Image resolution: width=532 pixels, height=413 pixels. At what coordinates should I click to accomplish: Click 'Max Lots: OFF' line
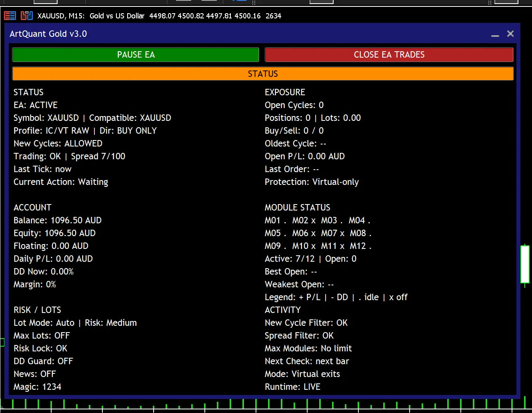point(42,335)
